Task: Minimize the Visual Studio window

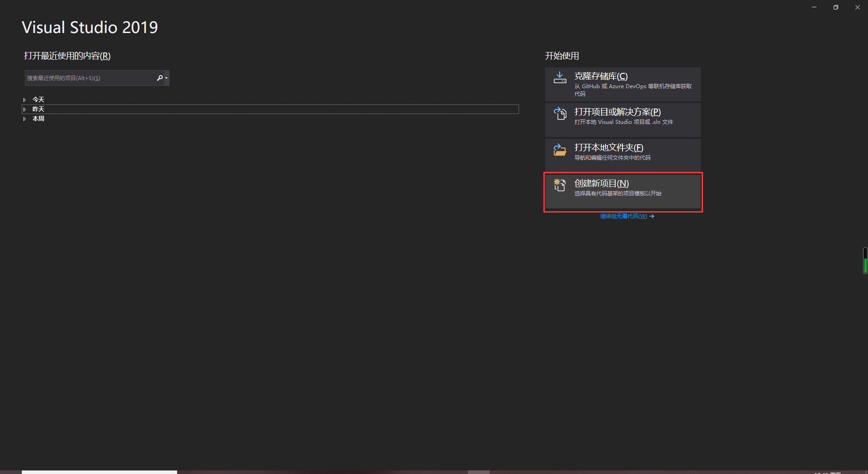Action: [x=814, y=7]
